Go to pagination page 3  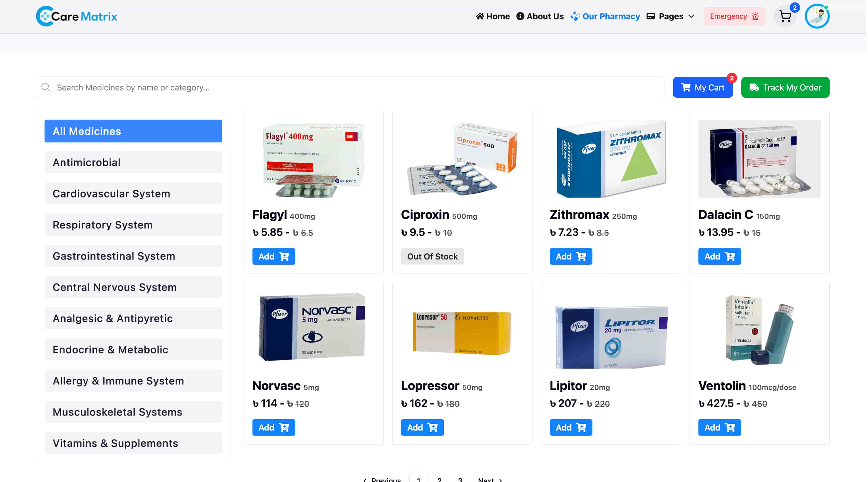click(x=461, y=479)
